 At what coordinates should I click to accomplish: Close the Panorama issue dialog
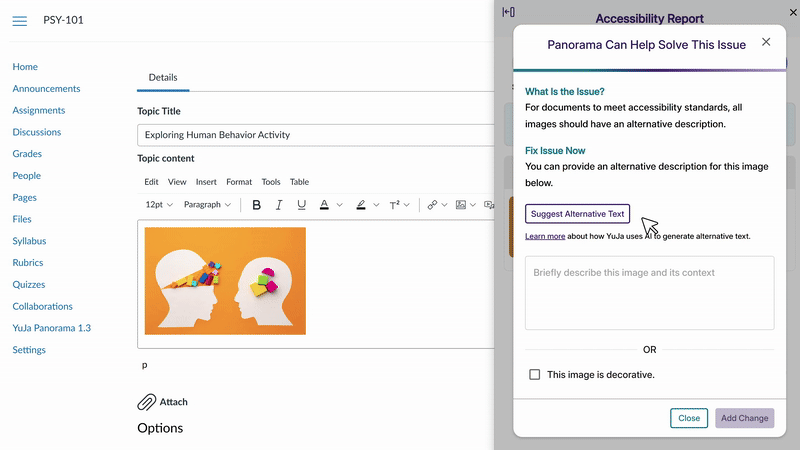(766, 42)
